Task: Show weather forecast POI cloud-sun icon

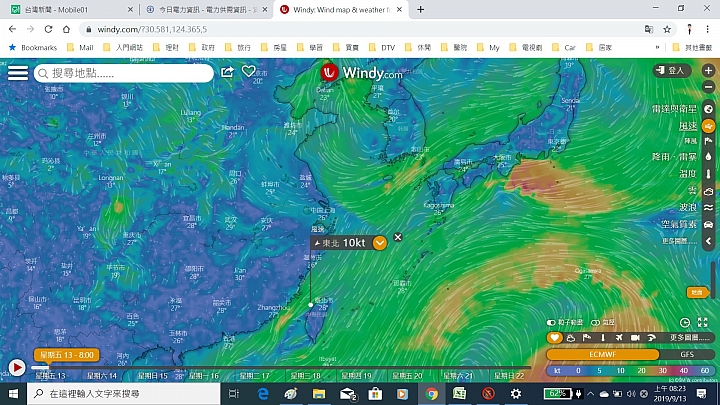Action: tap(571, 338)
